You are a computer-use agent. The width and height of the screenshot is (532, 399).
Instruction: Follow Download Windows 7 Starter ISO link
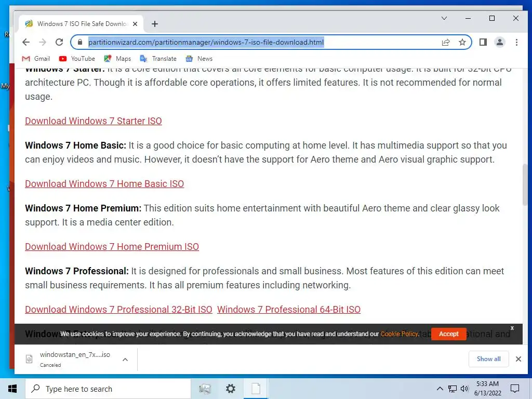pyautogui.click(x=94, y=121)
